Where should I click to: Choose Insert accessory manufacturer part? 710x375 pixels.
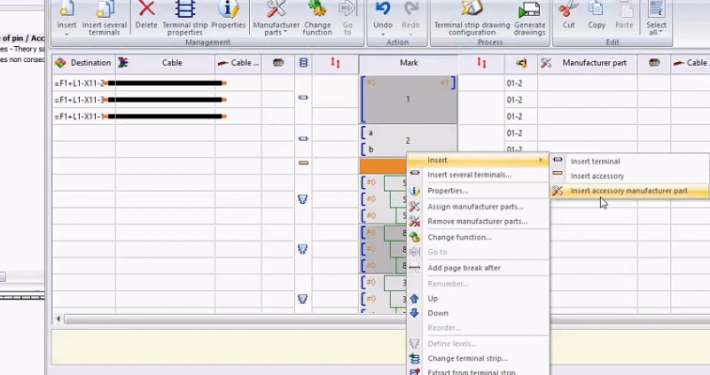click(629, 191)
